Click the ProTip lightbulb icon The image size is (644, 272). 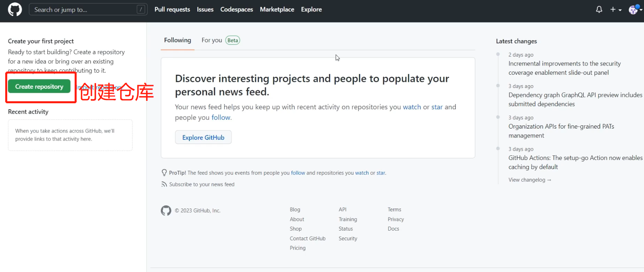coord(164,173)
